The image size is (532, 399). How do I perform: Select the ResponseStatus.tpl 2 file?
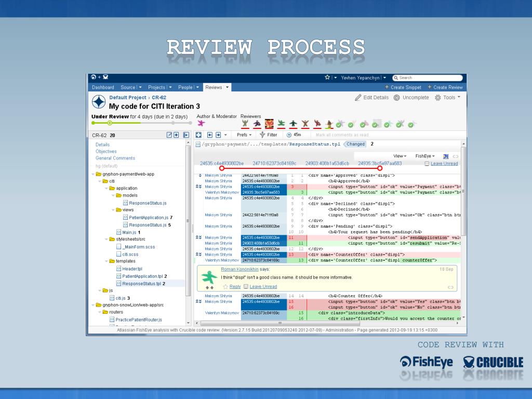143,284
